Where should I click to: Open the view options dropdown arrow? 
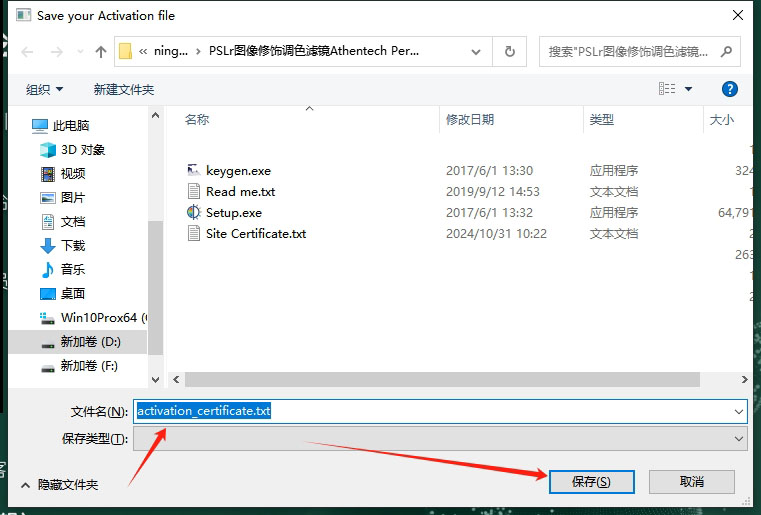[688, 89]
